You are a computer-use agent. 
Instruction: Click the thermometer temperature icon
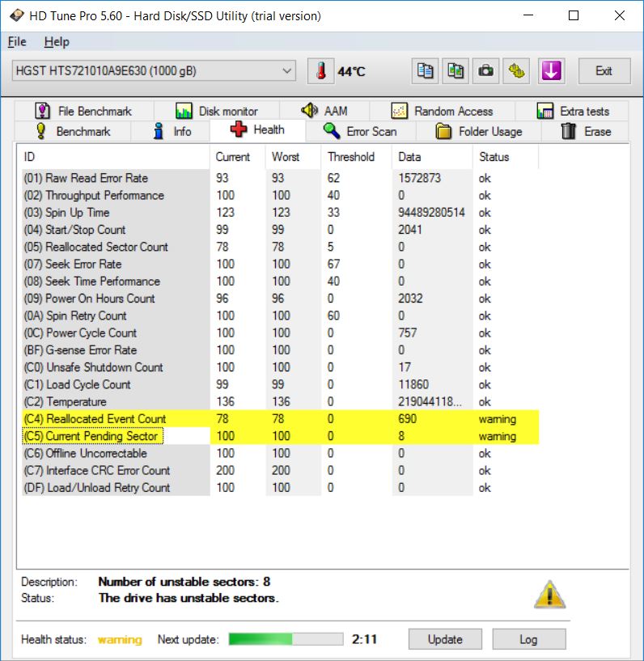coord(321,71)
